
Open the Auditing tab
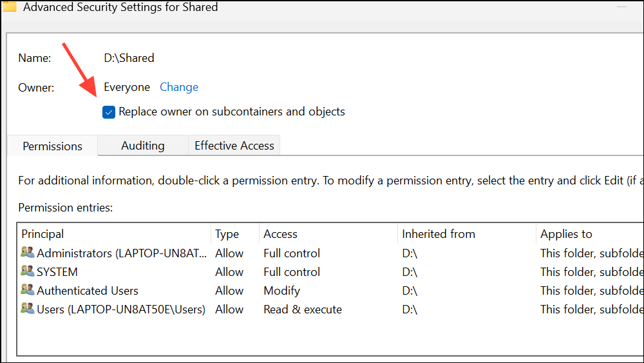[142, 146]
